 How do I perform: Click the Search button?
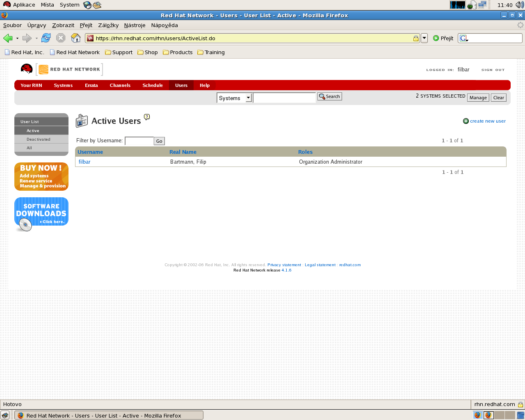coord(330,96)
